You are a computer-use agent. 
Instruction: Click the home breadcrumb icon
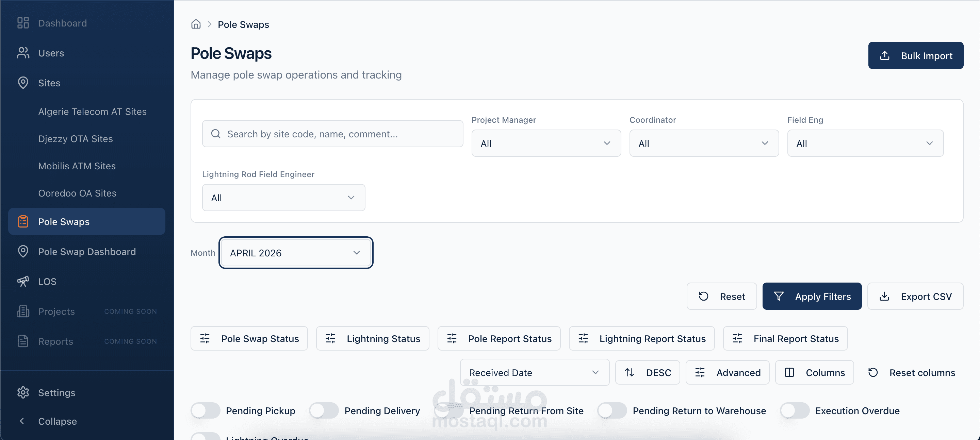(x=196, y=24)
